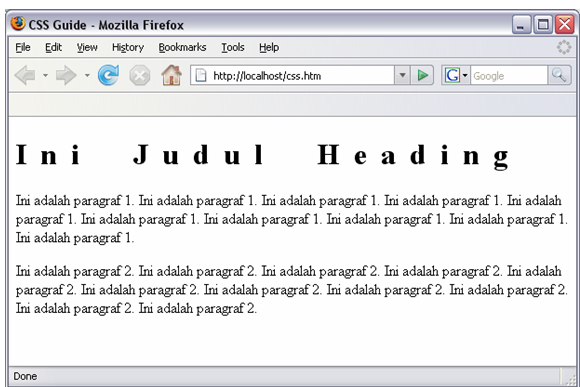
Task: Click the Back navigation arrow
Action: pos(26,75)
